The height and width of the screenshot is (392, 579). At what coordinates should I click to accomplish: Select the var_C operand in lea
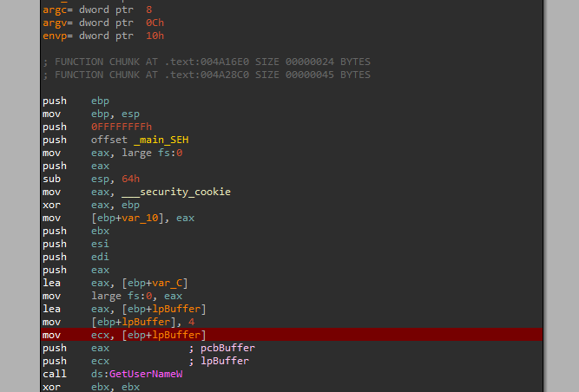[x=168, y=283]
